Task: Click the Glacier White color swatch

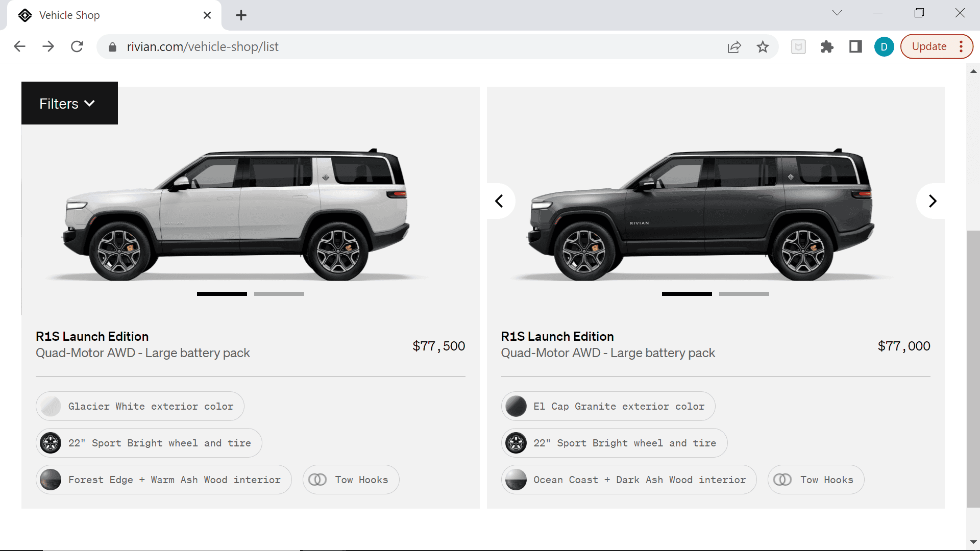Action: [51, 407]
